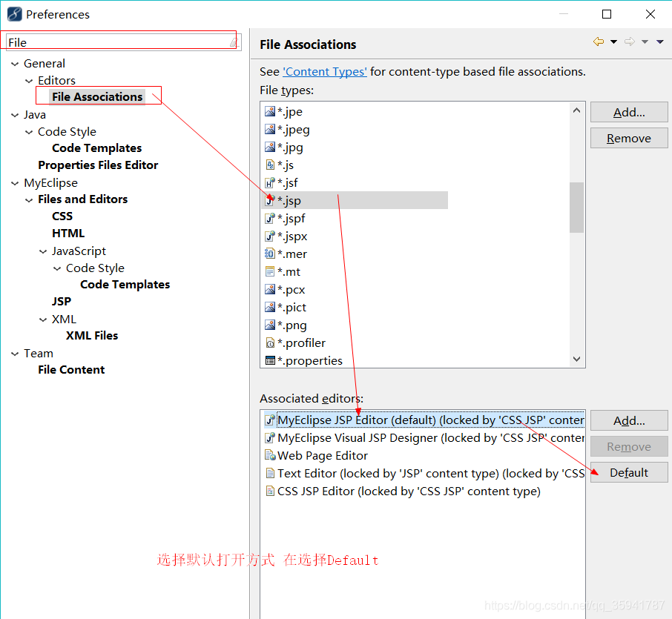672x619 pixels.
Task: Maximize the Preferences window
Action: click(607, 14)
